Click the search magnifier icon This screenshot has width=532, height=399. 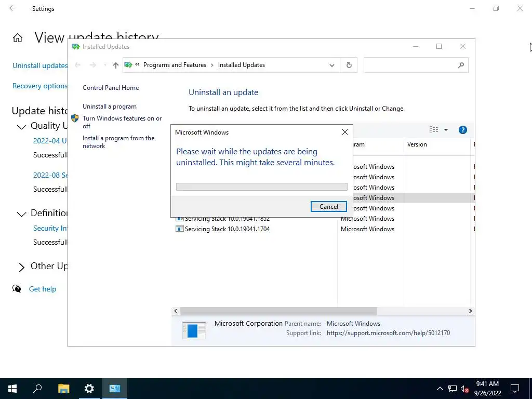(461, 65)
